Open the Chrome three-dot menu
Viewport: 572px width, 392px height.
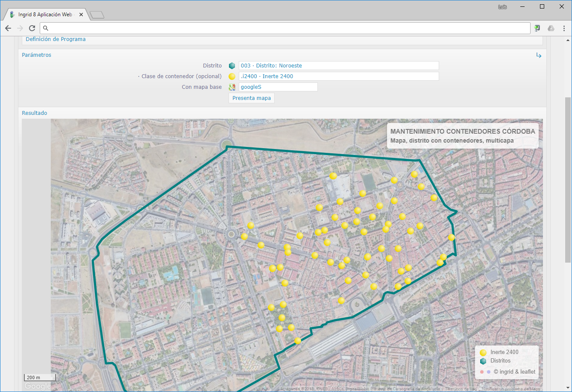click(564, 28)
